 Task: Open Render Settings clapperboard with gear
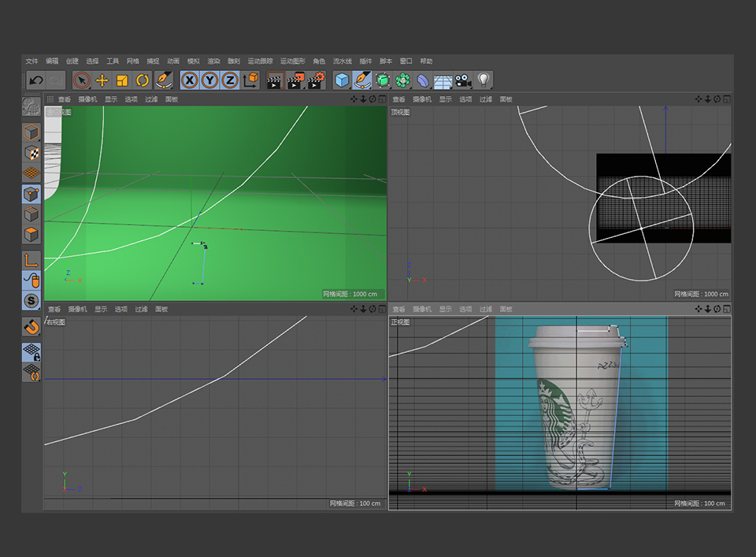[317, 80]
